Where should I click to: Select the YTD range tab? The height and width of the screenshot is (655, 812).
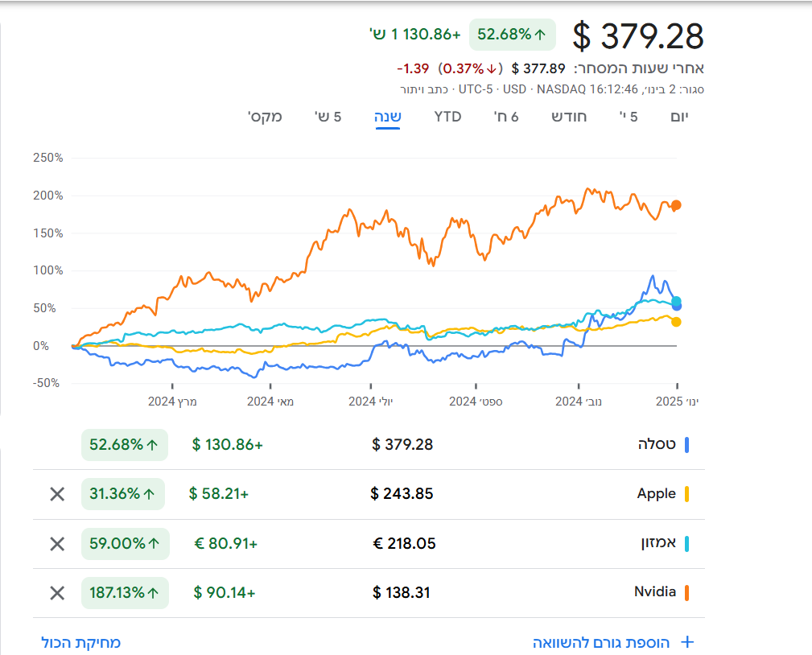(x=447, y=117)
